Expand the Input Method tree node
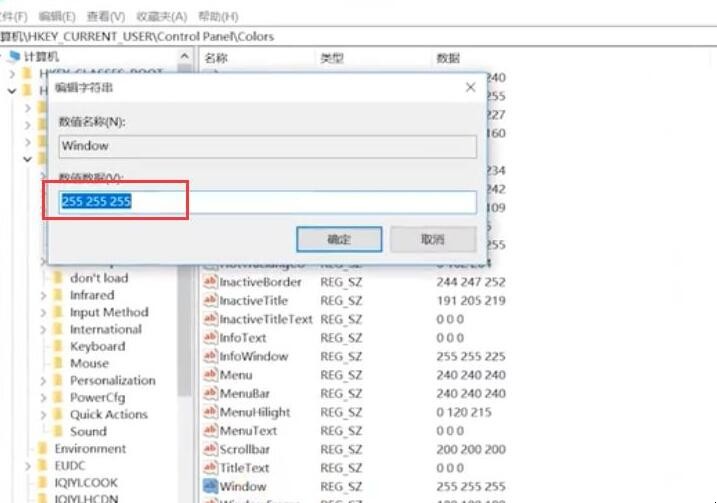The image size is (717, 503). [x=43, y=313]
